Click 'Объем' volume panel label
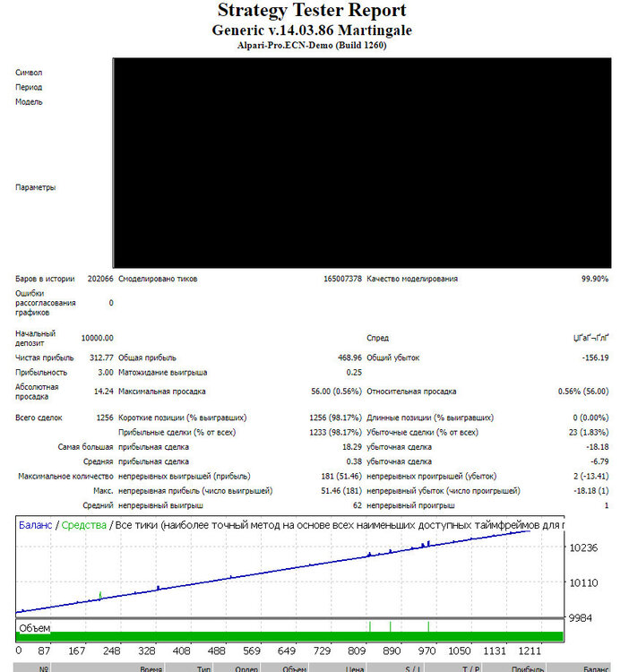629x672 pixels. pyautogui.click(x=34, y=628)
